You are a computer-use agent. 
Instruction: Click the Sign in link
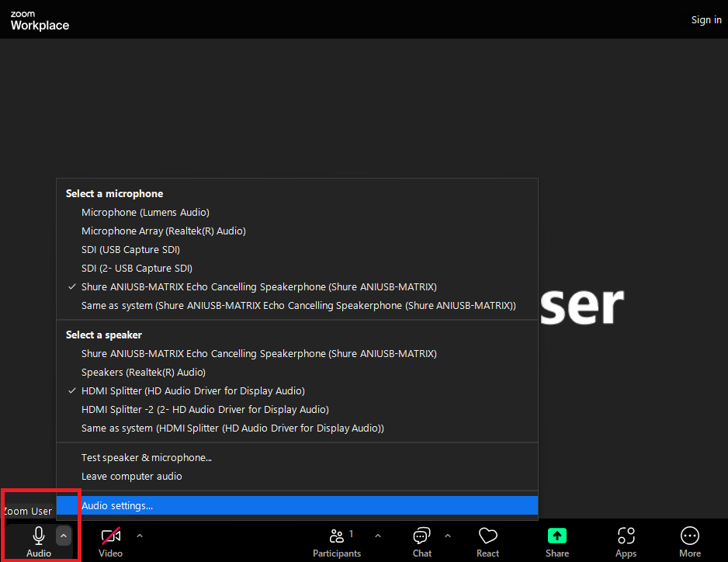[705, 19]
